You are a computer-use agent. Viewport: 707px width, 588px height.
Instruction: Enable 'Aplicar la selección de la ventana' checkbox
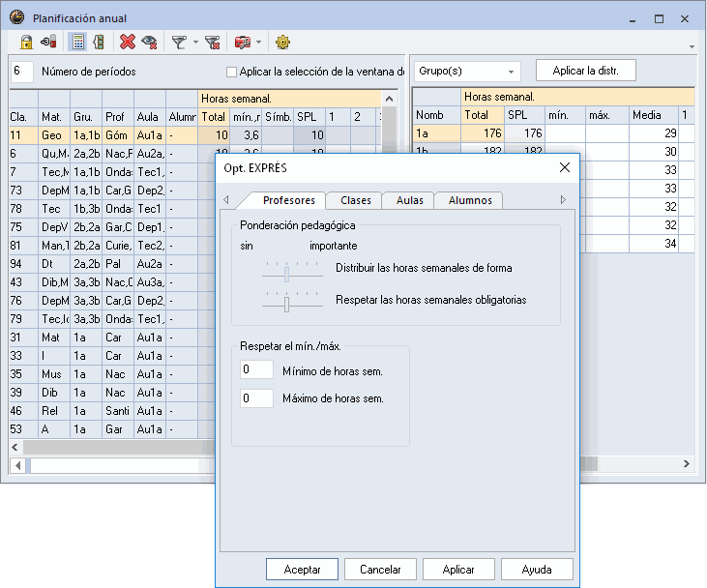pos(231,72)
